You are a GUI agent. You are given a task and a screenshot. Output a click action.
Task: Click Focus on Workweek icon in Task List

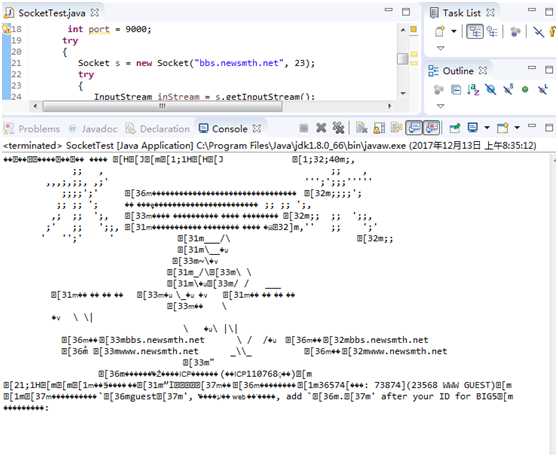pos(515,32)
